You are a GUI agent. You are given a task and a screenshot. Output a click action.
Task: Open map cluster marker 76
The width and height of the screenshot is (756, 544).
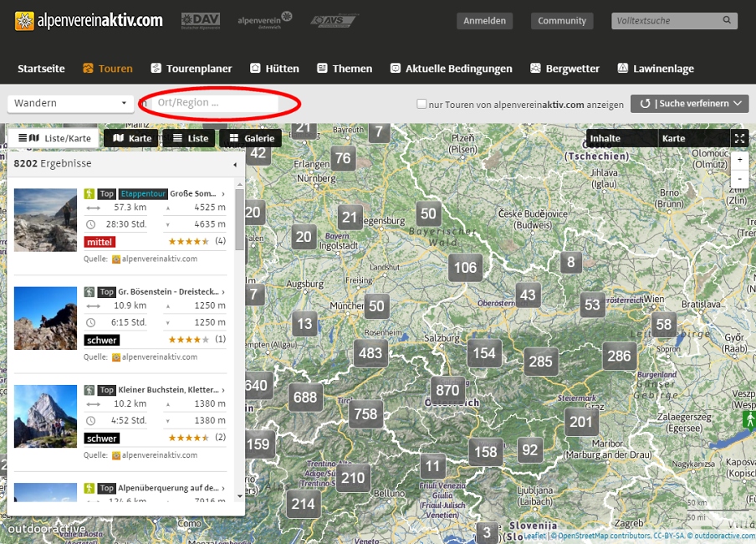pyautogui.click(x=343, y=158)
